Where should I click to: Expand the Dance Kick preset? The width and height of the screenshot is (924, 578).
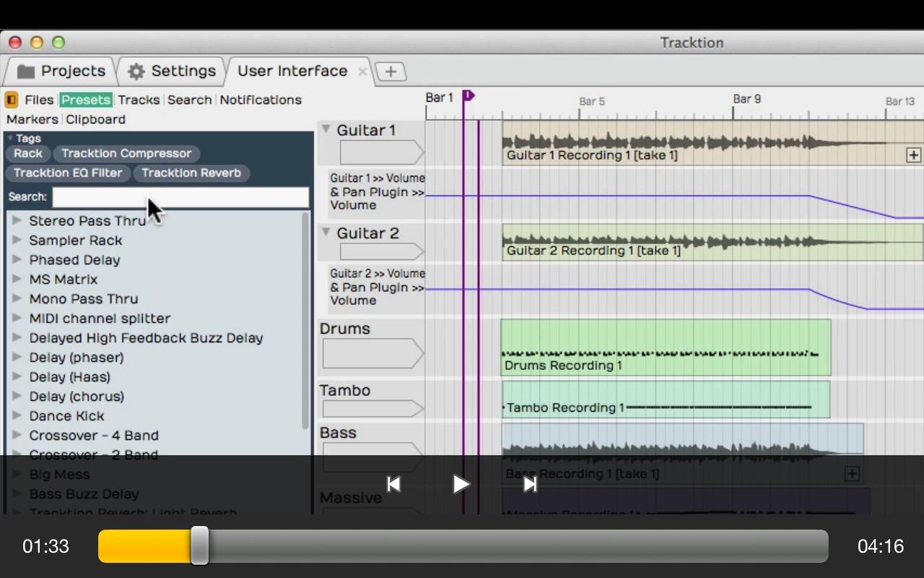(x=17, y=415)
